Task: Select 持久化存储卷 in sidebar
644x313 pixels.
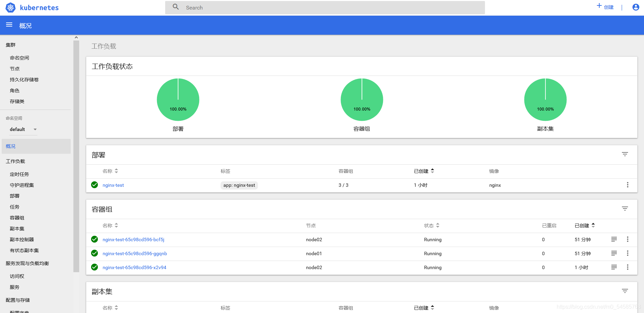Action: [x=24, y=80]
